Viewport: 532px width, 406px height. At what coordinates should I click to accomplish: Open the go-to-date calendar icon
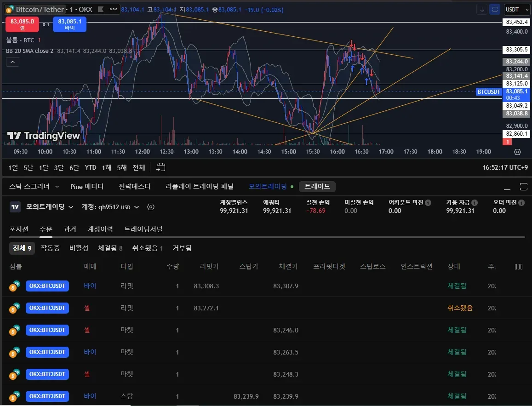pos(160,167)
